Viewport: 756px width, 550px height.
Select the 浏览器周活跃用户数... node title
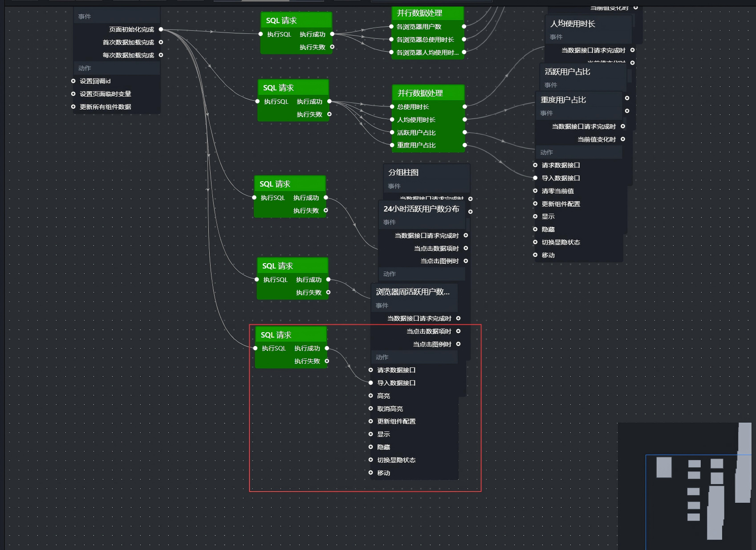tap(413, 292)
